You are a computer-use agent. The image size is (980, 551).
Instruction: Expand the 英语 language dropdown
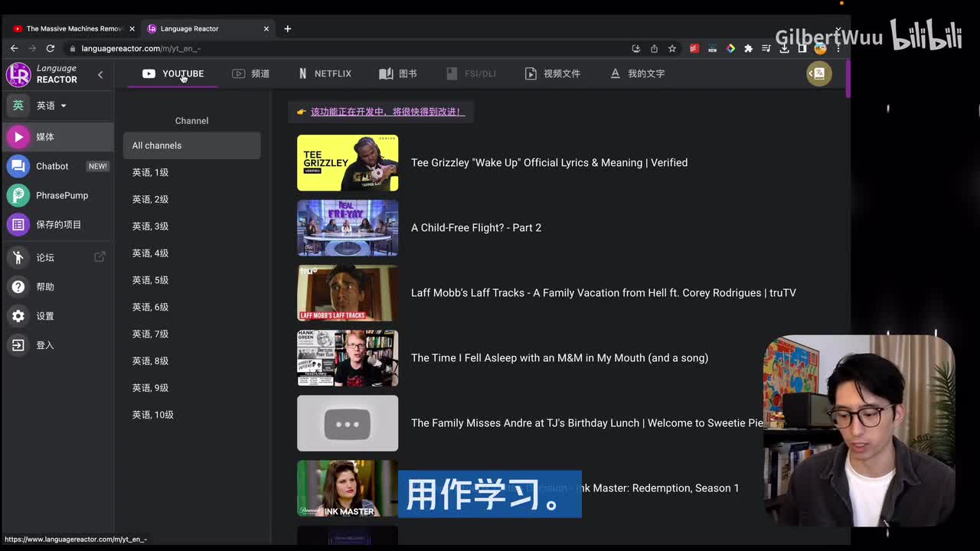click(52, 106)
